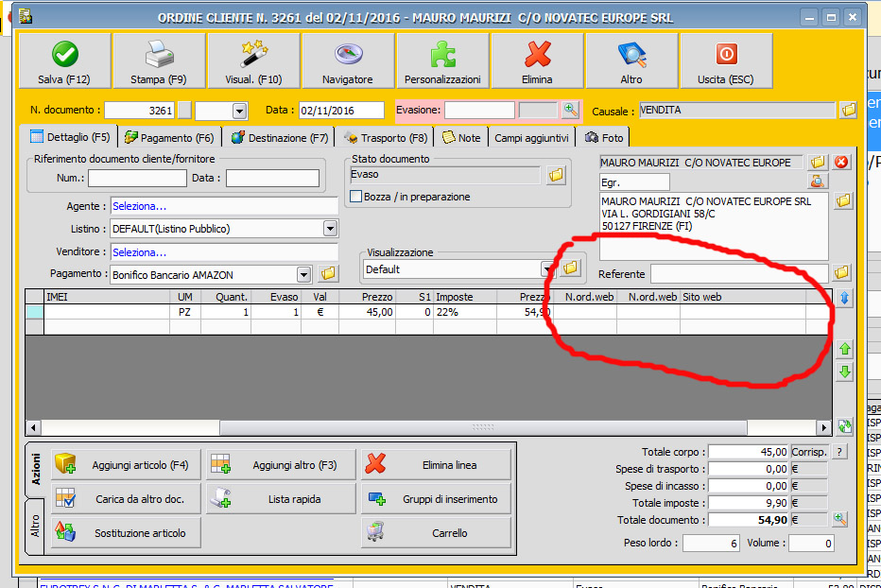
Task: Click the question mark button near Corrisp.
Action: point(839,452)
